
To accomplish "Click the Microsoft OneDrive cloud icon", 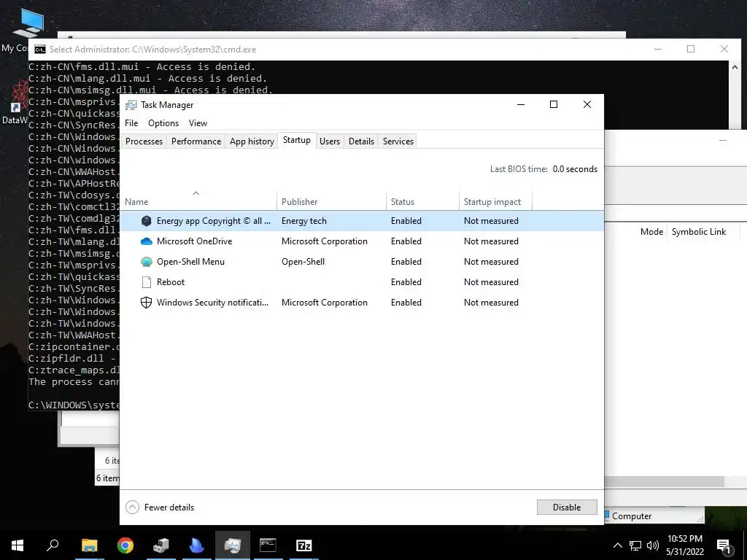I will [x=146, y=241].
